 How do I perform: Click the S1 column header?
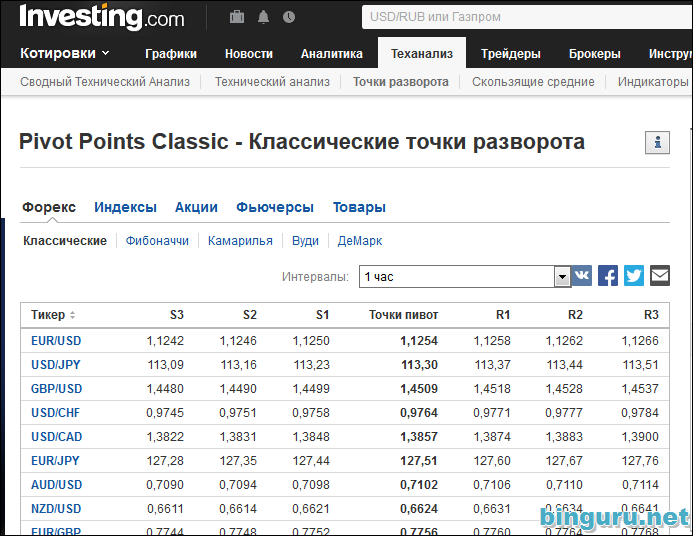point(323,315)
